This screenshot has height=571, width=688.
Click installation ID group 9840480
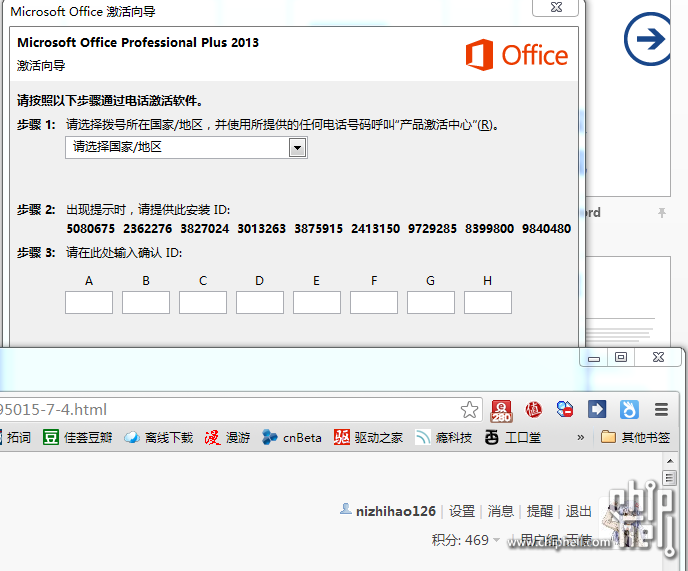[546, 229]
